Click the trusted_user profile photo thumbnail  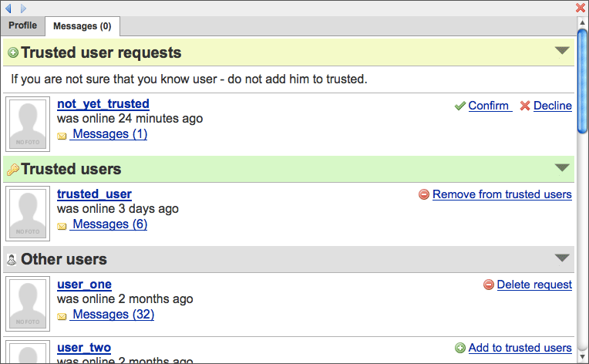[29, 214]
